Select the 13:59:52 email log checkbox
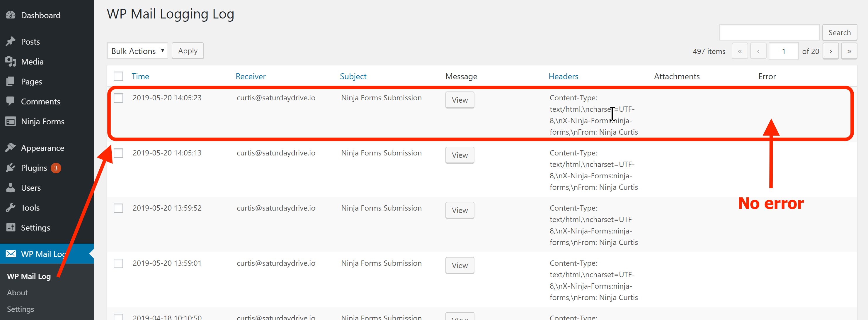The width and height of the screenshot is (868, 320). (118, 208)
